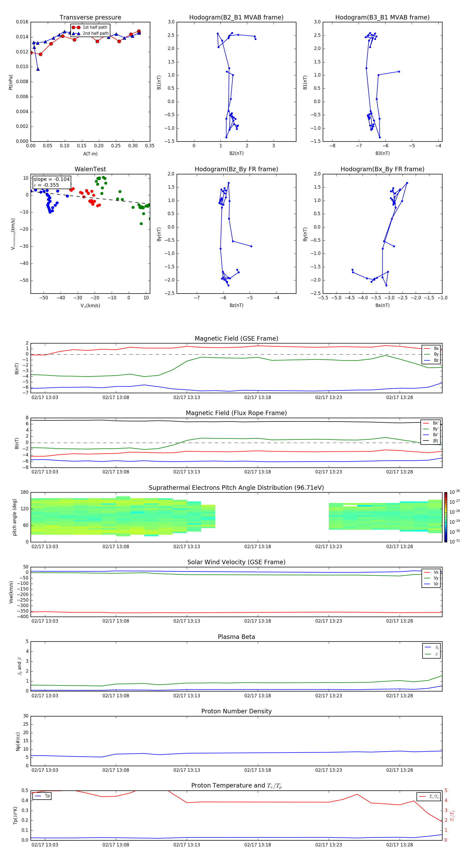Click the Proton Number Density title
Viewport: 473px width, 868px height.
[236, 711]
